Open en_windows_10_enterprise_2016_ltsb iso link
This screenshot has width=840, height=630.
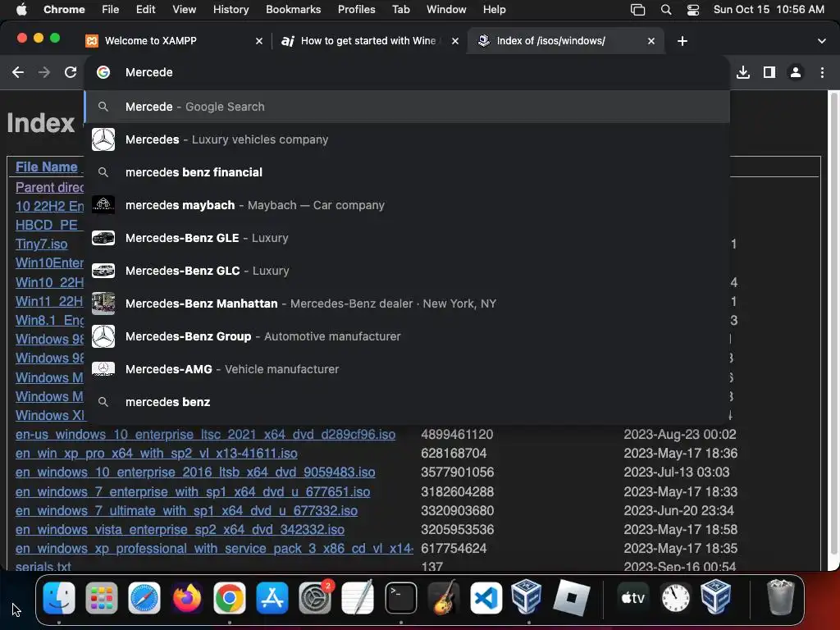pyautogui.click(x=195, y=472)
